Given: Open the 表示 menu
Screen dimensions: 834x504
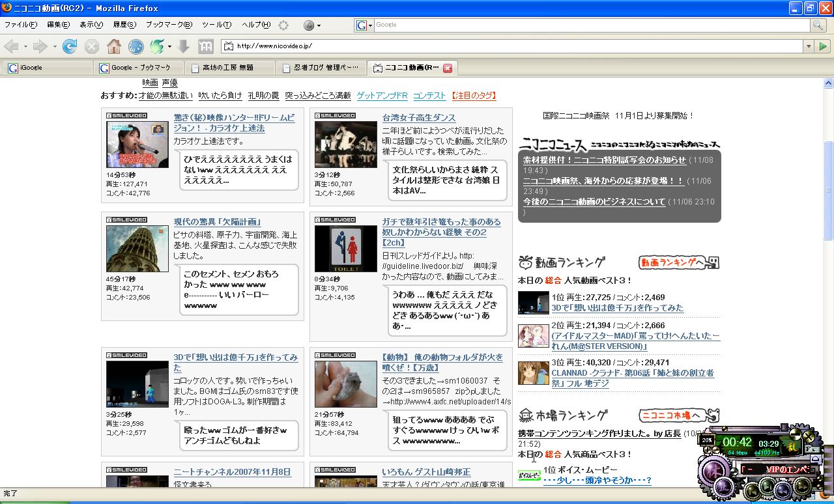Looking at the screenshot, I should [91, 25].
